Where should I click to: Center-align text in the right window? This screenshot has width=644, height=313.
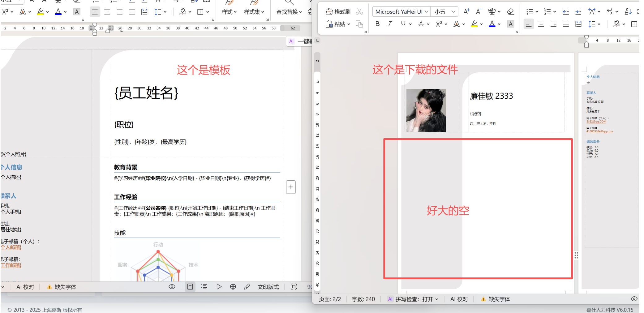(x=541, y=24)
